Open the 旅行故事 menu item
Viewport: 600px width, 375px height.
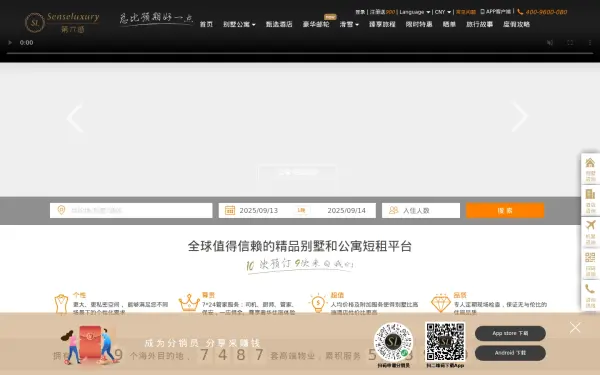(479, 24)
